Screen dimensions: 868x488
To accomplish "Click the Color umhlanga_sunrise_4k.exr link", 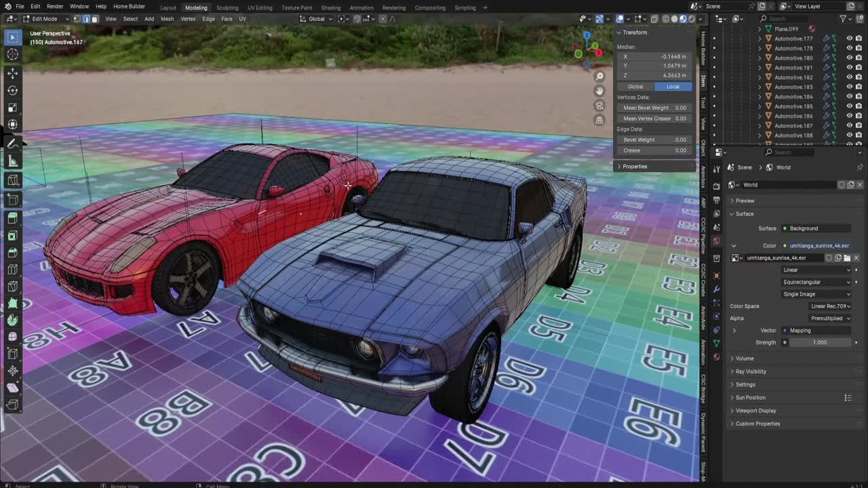I will coord(816,246).
